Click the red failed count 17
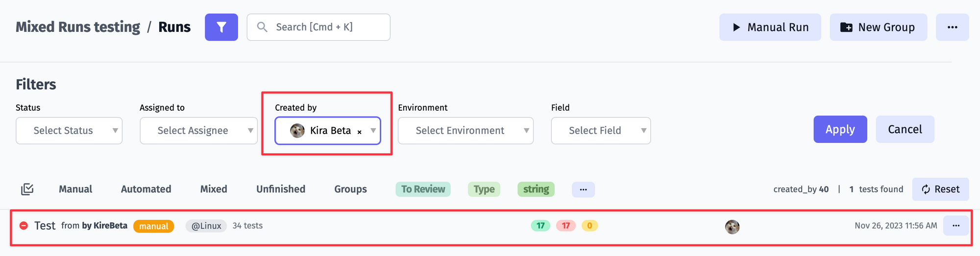Viewport: 980px width, 256px height. click(566, 226)
